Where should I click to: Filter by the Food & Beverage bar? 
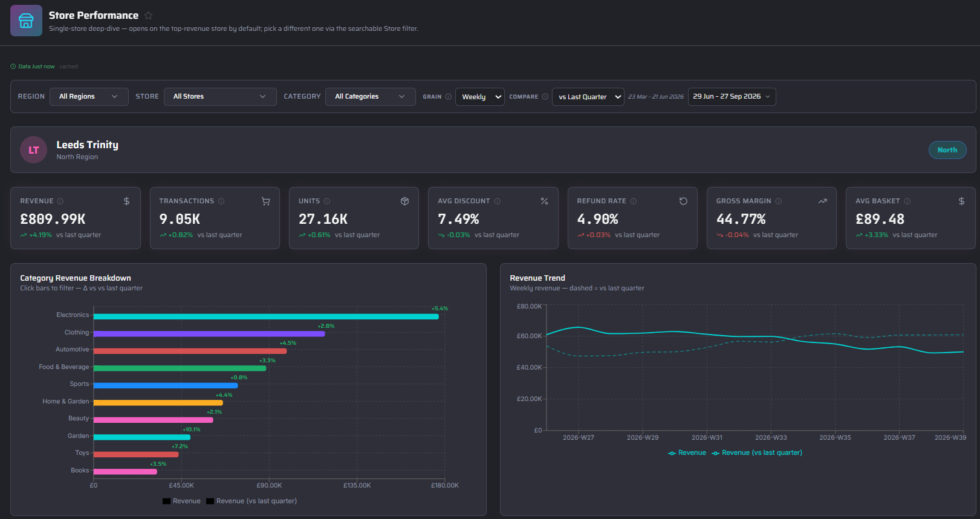click(x=180, y=368)
